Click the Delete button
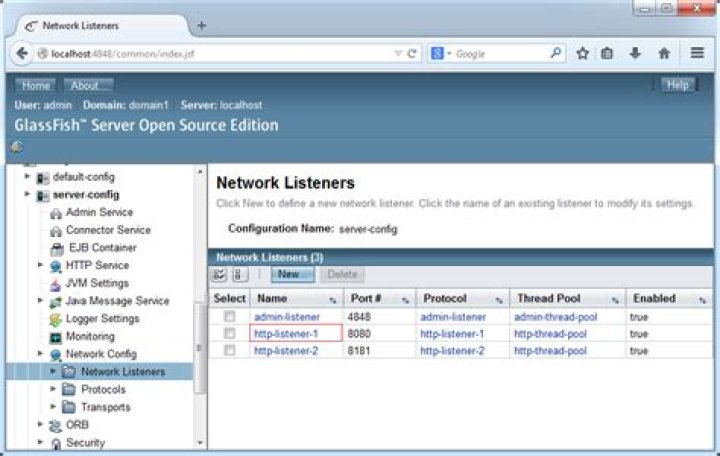This screenshot has width=720, height=456. [342, 275]
